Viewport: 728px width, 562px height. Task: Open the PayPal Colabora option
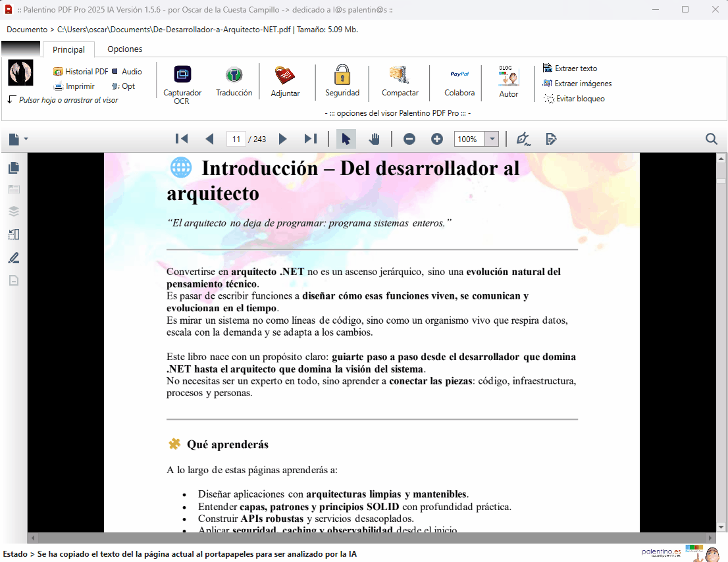pyautogui.click(x=459, y=75)
